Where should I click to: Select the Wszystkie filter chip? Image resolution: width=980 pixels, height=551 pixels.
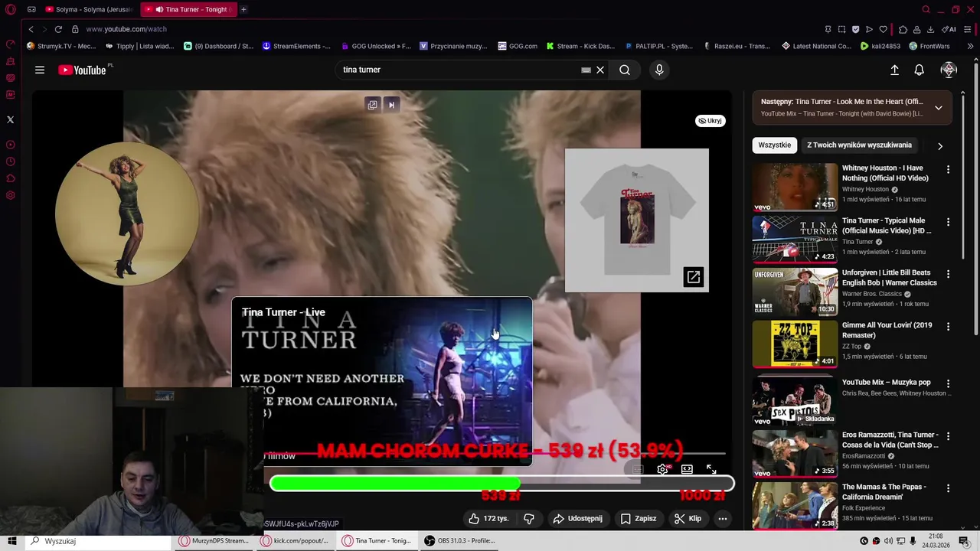775,145
